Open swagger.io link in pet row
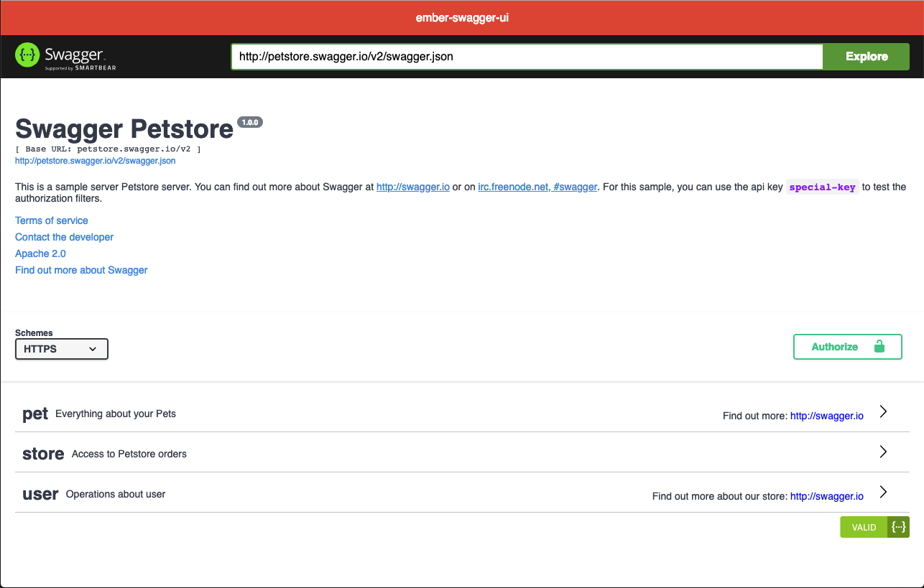The height and width of the screenshot is (588, 924). 827,416
